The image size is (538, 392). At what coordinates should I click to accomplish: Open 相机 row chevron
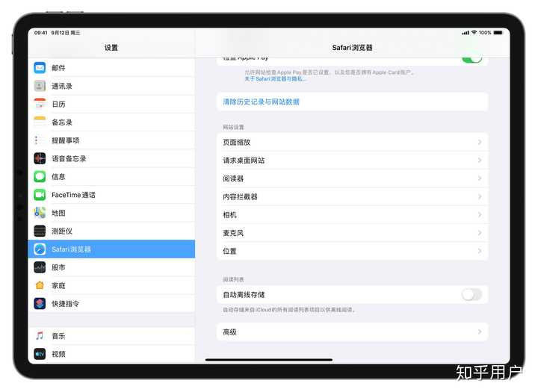point(480,215)
